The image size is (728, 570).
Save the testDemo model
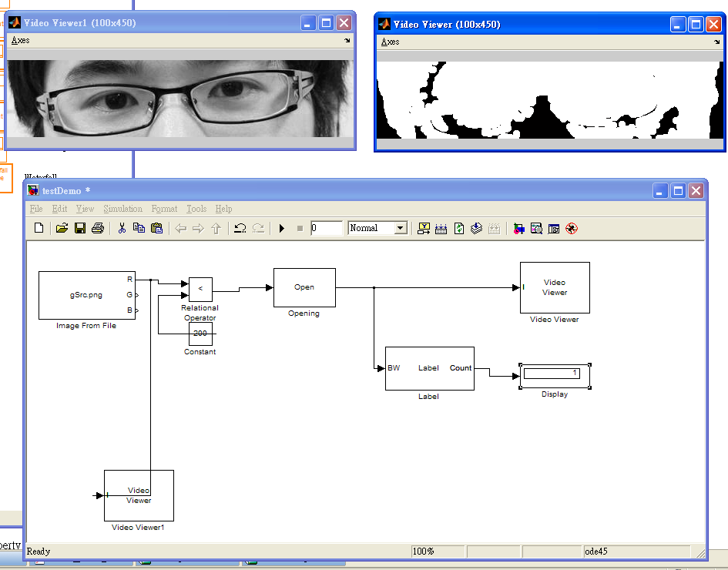[80, 228]
